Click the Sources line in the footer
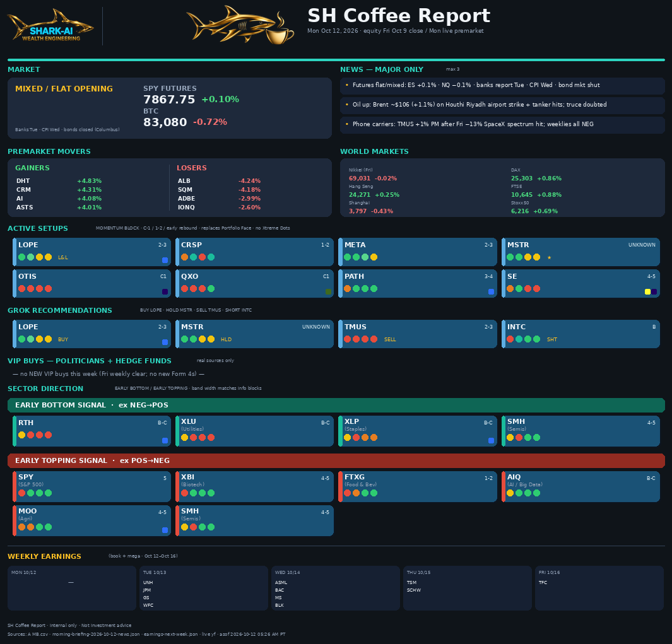 point(146,634)
